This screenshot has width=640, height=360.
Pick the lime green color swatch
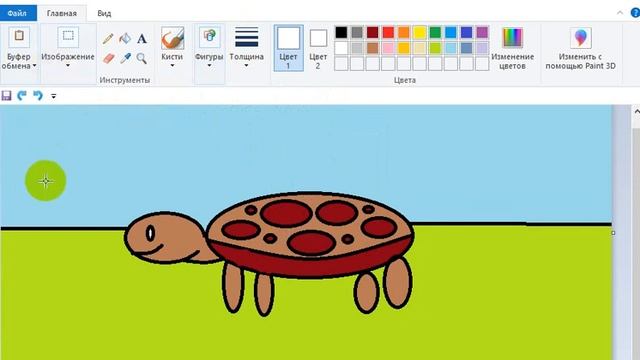click(435, 48)
